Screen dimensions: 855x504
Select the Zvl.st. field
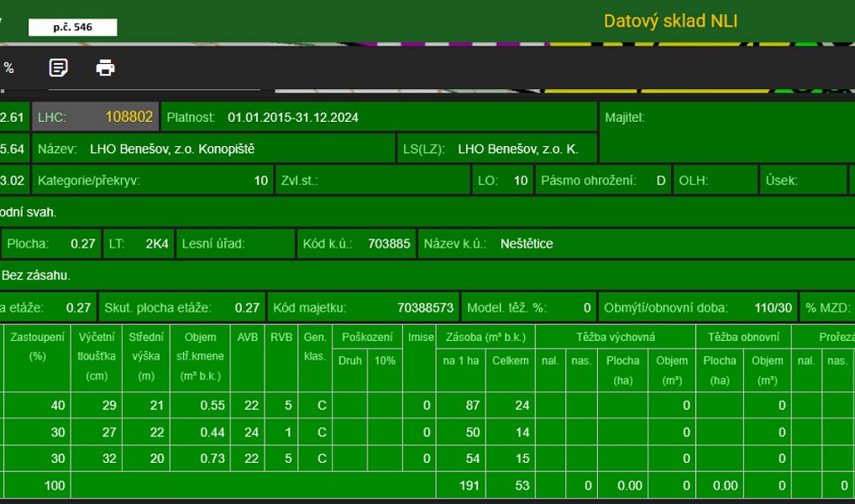click(373, 181)
